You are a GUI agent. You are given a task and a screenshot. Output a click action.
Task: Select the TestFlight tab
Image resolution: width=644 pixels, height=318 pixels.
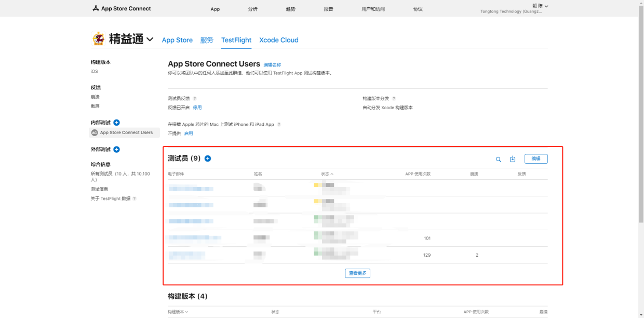[x=236, y=40]
